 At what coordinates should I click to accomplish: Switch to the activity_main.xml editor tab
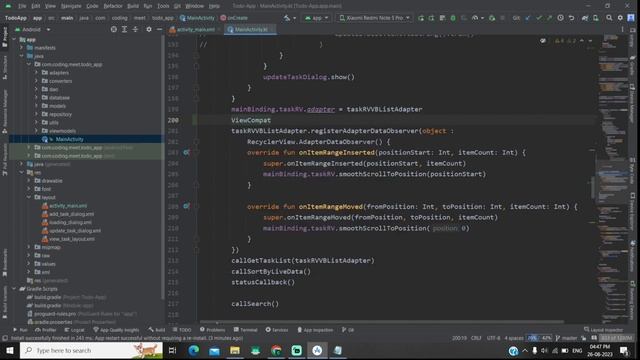193,29
